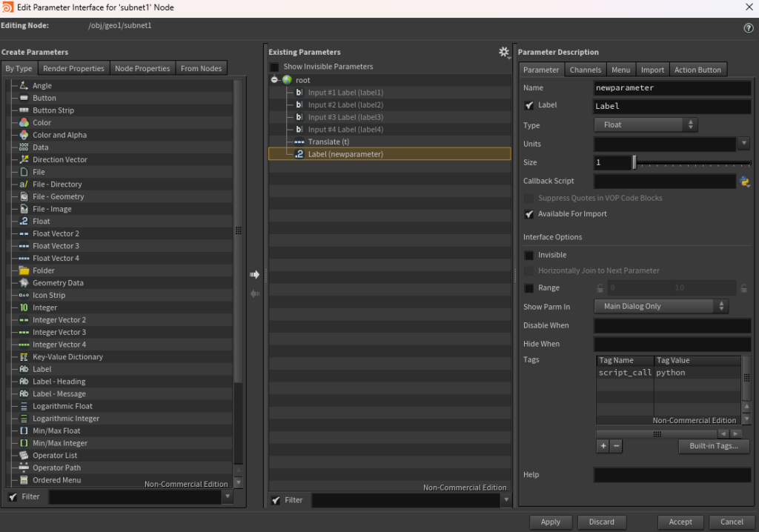Open the From Nodes tab

pos(201,68)
